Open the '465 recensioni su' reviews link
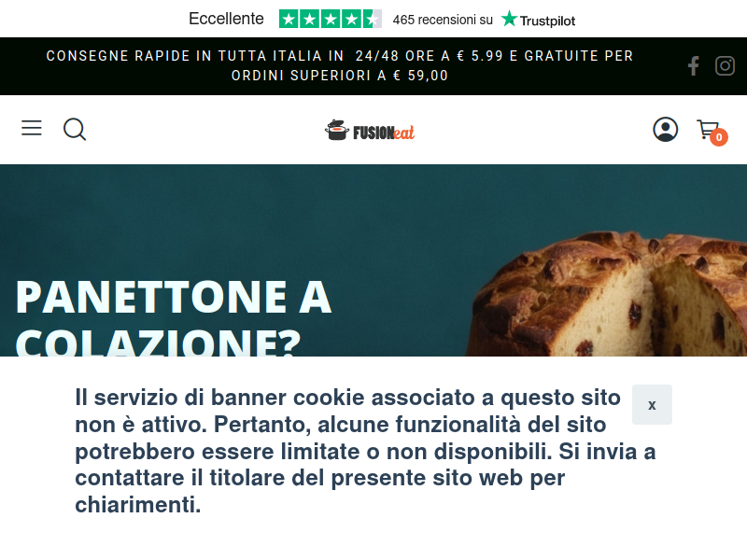 443,20
